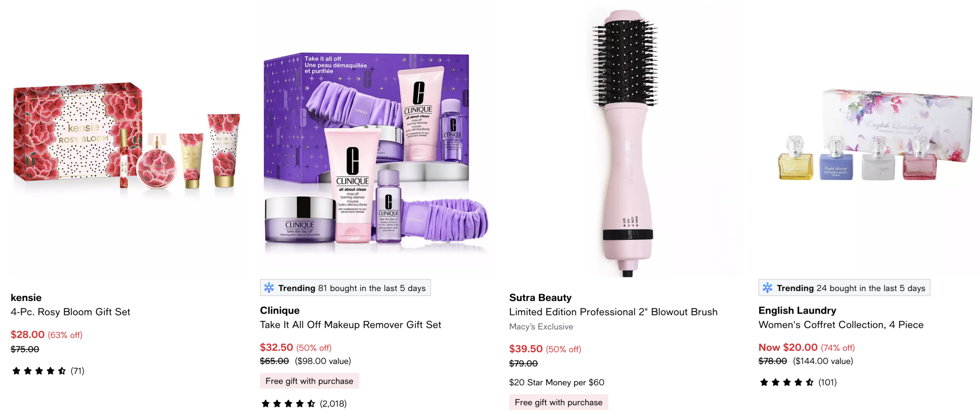Viewport: 980px width, 412px height.
Task: Click English Laundry star rating with 101 reviews
Action: point(798,382)
